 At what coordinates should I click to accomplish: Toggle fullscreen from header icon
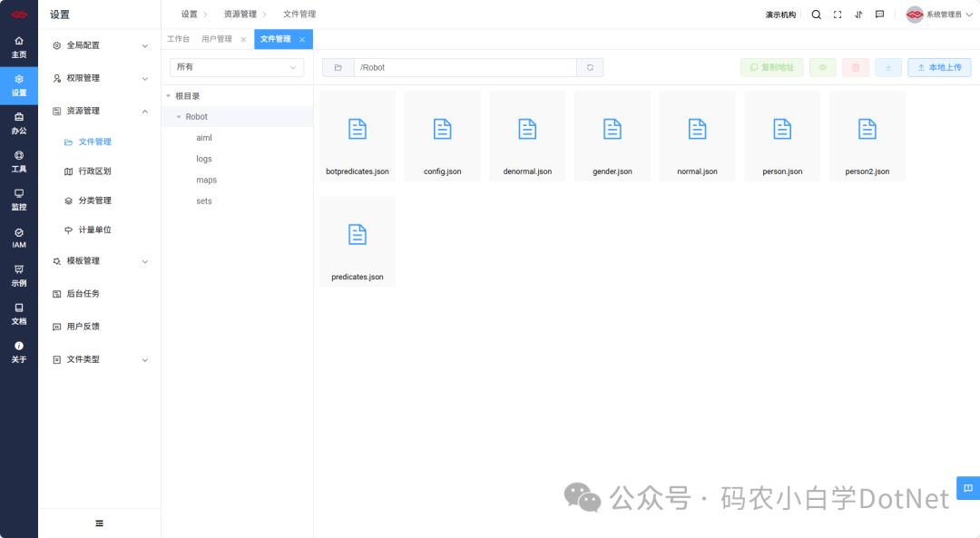[x=838, y=15]
